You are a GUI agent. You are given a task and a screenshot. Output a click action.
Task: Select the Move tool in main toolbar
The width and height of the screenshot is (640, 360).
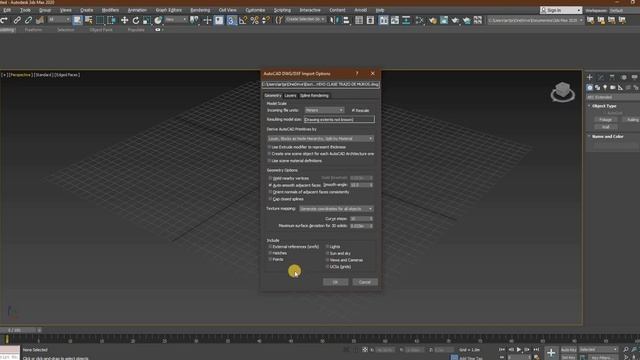tap(124, 20)
